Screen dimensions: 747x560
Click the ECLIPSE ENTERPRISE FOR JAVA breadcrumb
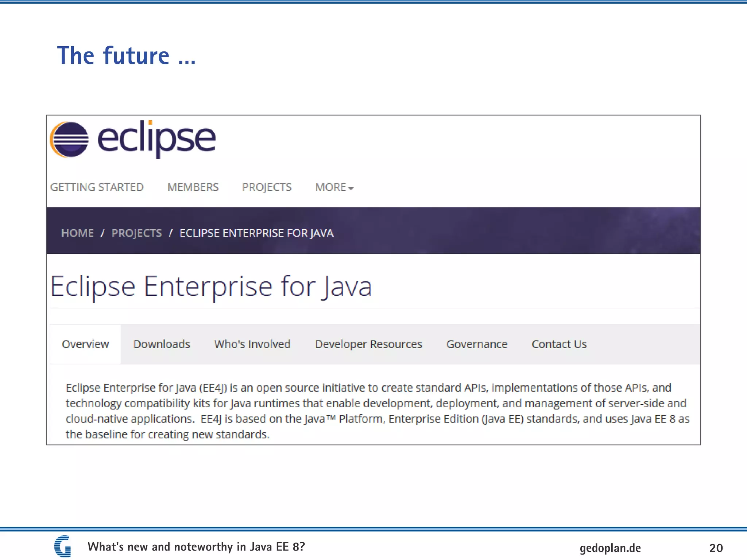(x=256, y=233)
